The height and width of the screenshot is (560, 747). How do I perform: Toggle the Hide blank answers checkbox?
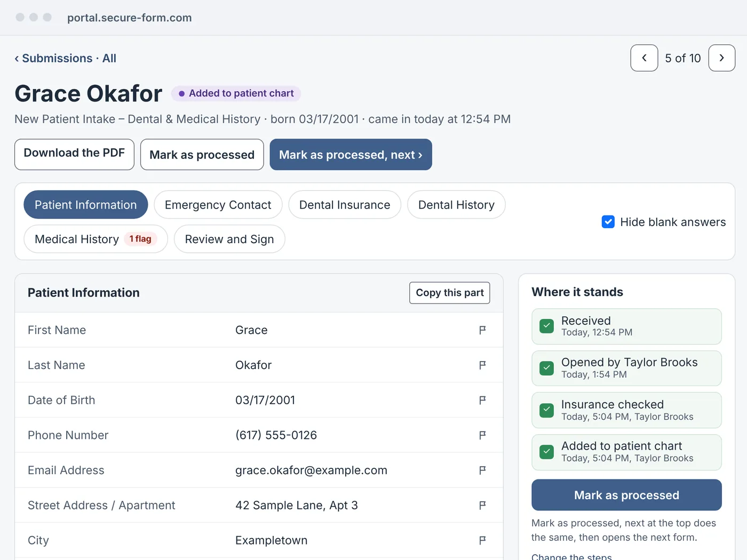tap(608, 222)
